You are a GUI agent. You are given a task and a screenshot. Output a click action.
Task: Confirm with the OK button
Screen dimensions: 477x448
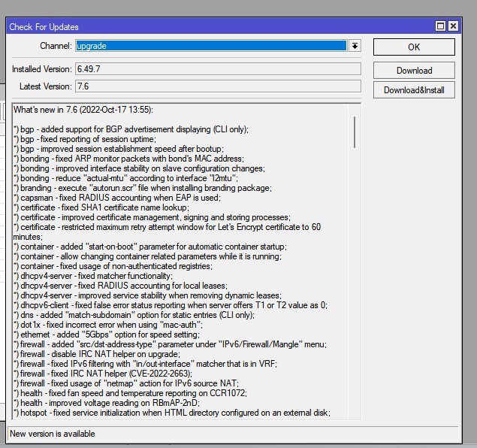point(414,47)
